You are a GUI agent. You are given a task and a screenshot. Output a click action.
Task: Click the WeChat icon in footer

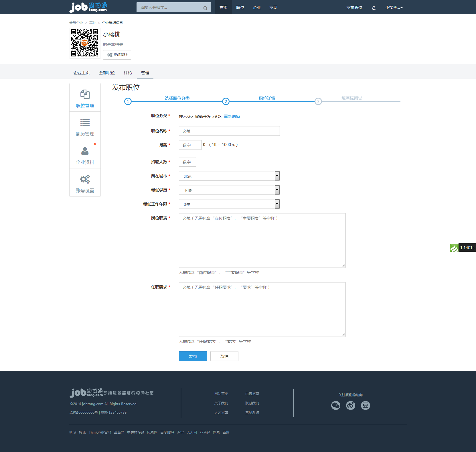pyautogui.click(x=336, y=405)
